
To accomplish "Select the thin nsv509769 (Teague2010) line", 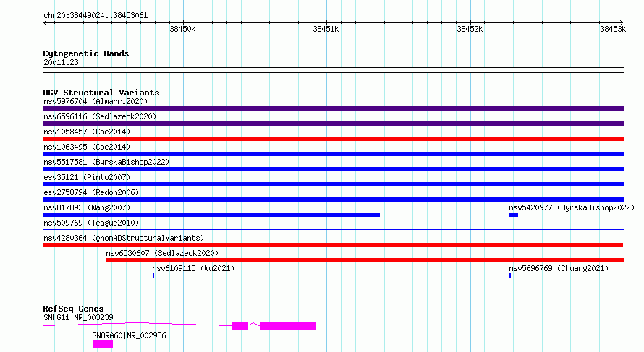I will tap(333, 229).
